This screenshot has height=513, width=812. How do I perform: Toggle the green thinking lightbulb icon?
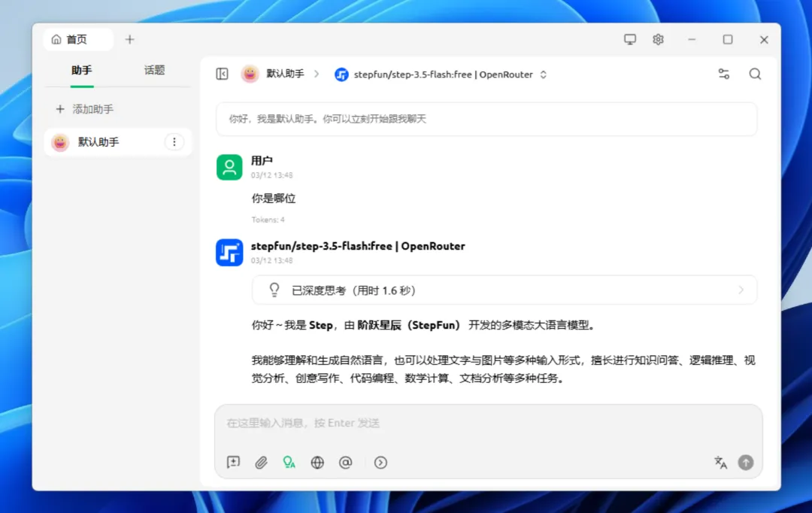(x=289, y=462)
